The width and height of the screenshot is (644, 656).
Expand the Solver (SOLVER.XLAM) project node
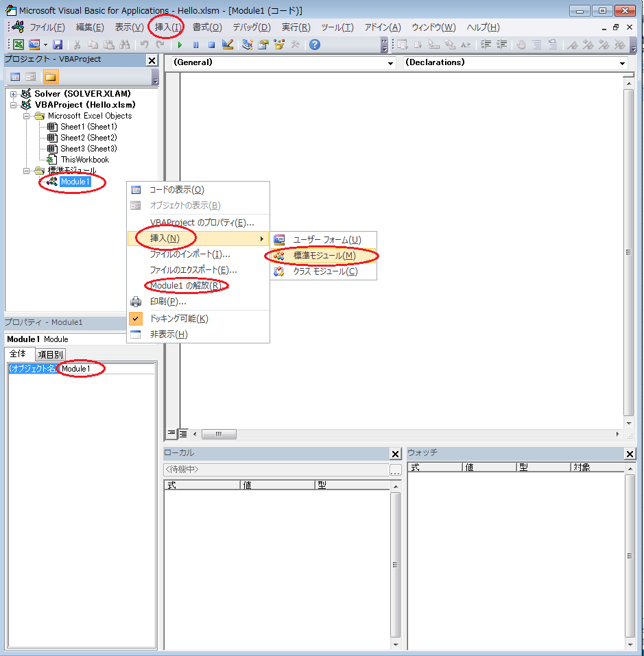(14, 94)
